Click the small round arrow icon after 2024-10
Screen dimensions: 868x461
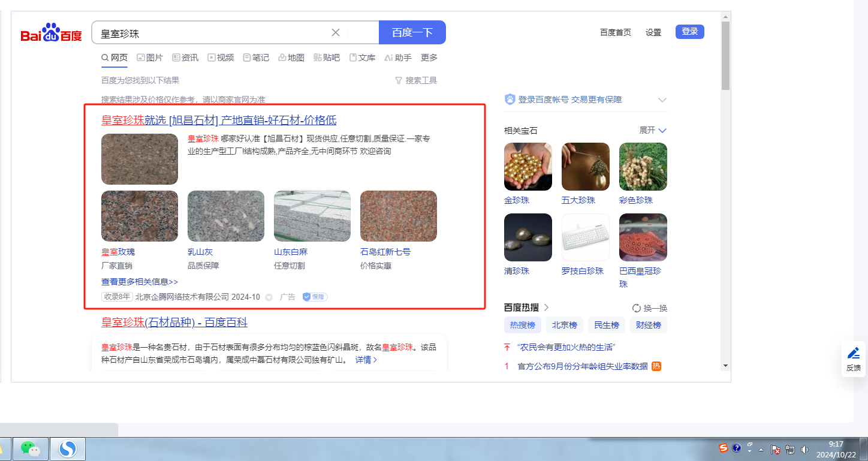tap(269, 297)
